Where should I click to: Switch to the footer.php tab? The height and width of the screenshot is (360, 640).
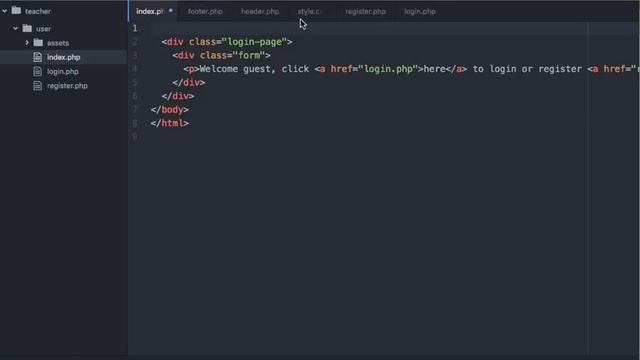coord(205,11)
